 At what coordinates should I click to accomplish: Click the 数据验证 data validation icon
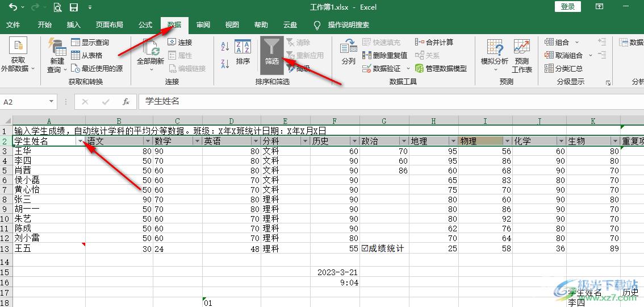point(367,69)
